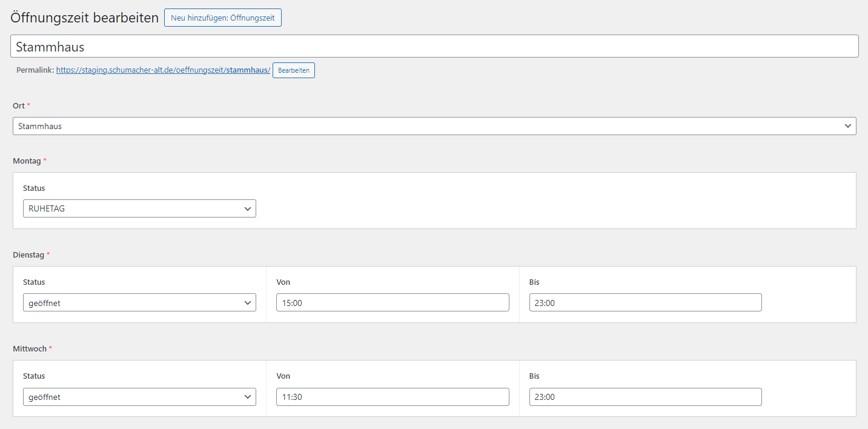
Task: Click the "Mittwoch" section label
Action: pyautogui.click(x=30, y=349)
